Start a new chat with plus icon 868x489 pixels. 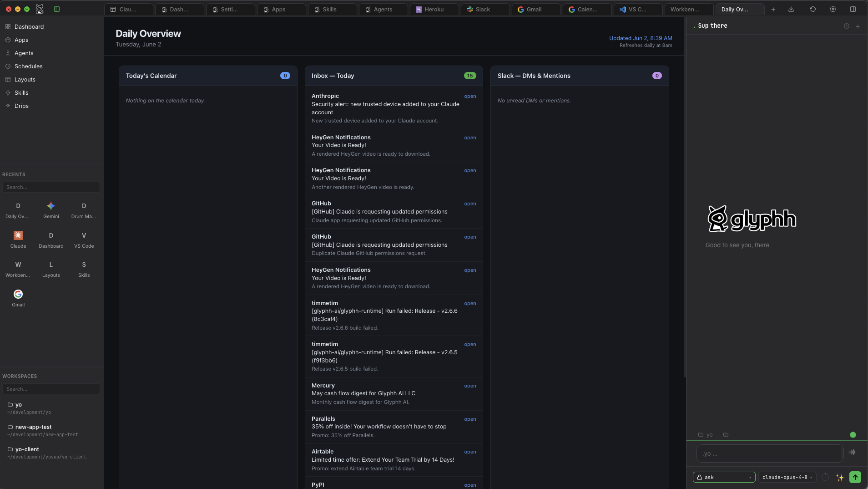coord(858,26)
